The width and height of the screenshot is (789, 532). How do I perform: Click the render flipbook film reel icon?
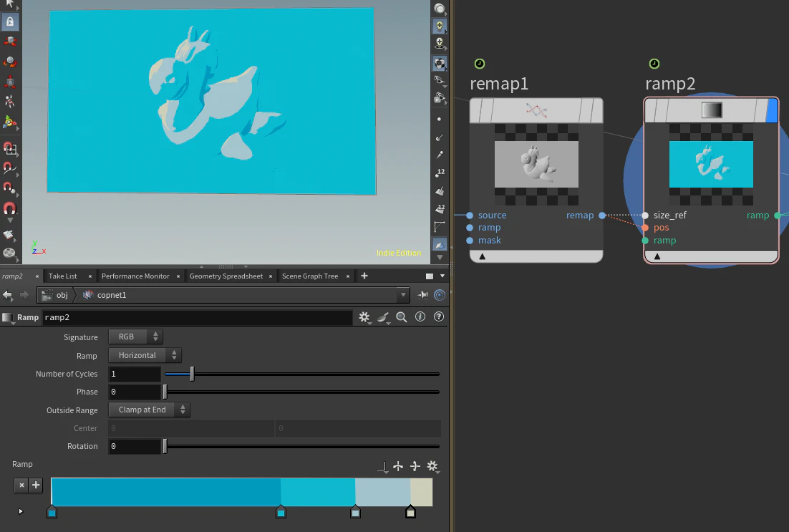click(x=9, y=253)
